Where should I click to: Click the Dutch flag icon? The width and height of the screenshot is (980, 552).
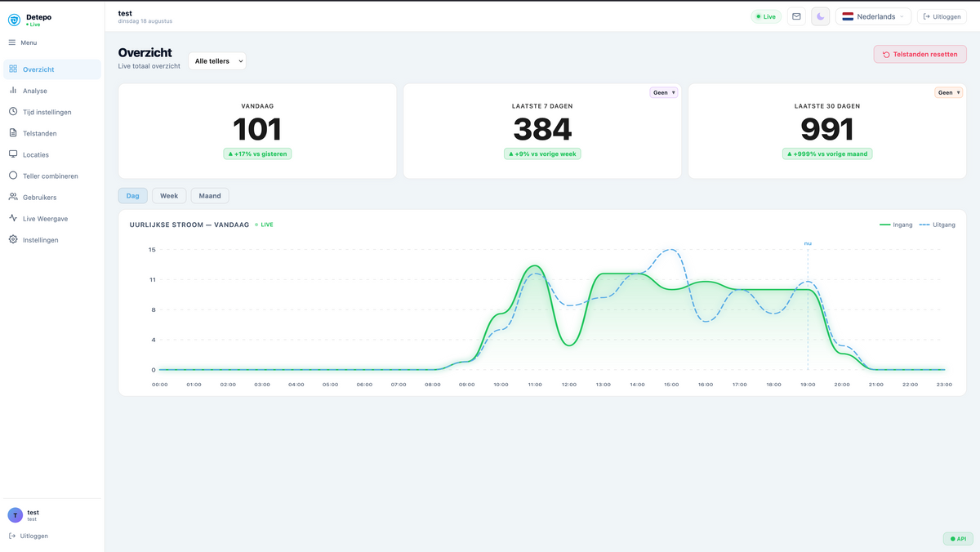pos(848,16)
